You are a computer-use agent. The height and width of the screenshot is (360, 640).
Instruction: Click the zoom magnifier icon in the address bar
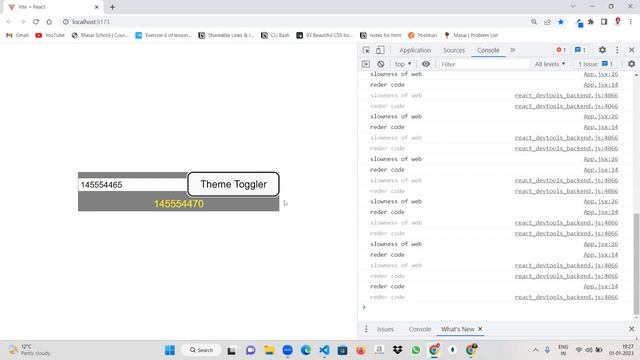click(x=534, y=22)
